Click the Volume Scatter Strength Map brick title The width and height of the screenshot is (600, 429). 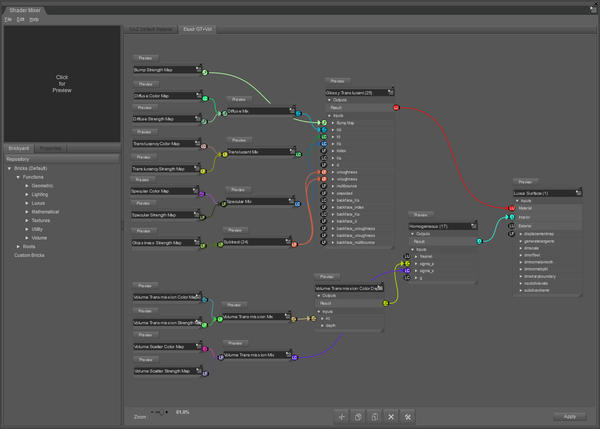coord(162,371)
